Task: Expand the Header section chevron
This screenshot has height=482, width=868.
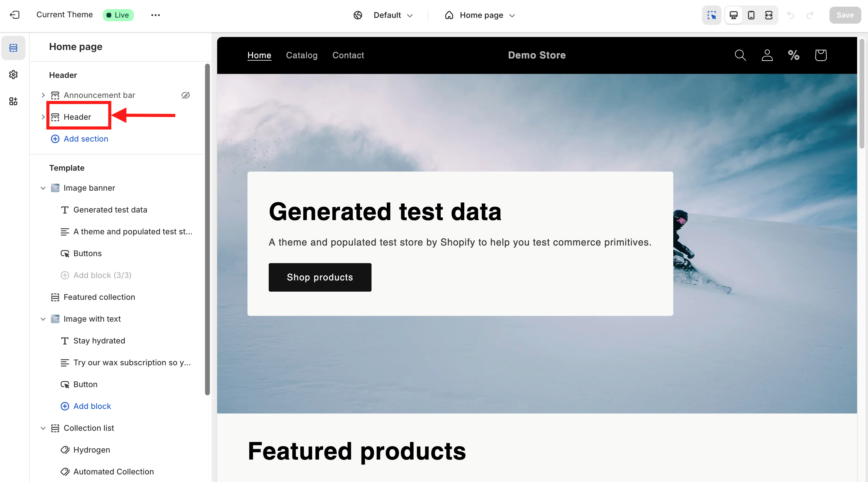Action: (x=43, y=117)
